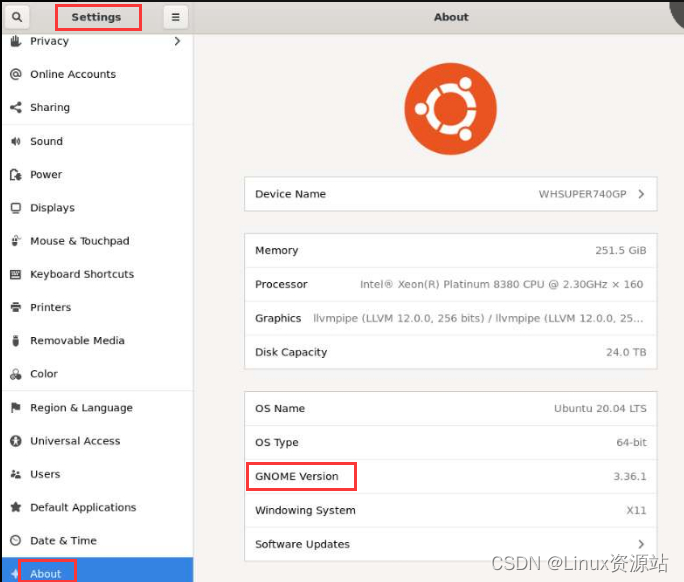Select the Displays panel
This screenshot has width=684, height=582.
click(98, 208)
